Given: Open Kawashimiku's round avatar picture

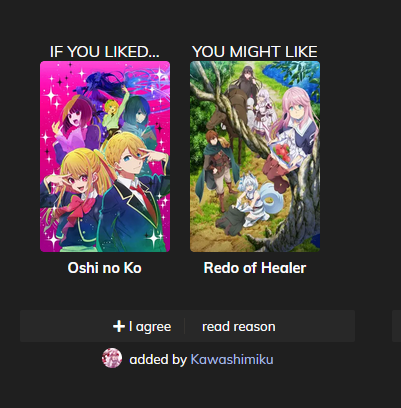Looking at the screenshot, I should coord(112,358).
